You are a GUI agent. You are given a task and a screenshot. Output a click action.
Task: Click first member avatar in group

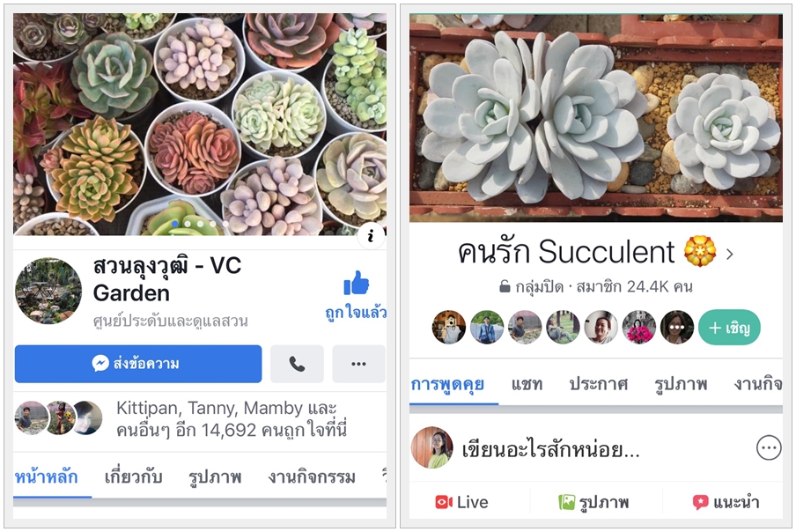tap(449, 328)
